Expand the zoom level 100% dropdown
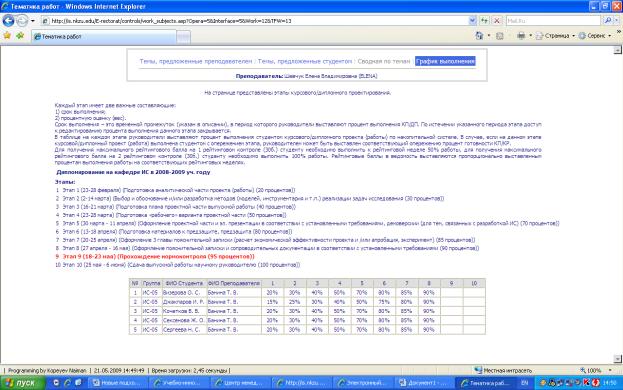The image size is (623, 390). [x=610, y=370]
